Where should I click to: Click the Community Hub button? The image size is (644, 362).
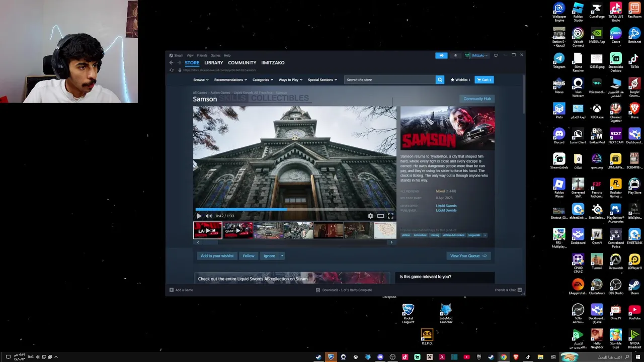477,99
